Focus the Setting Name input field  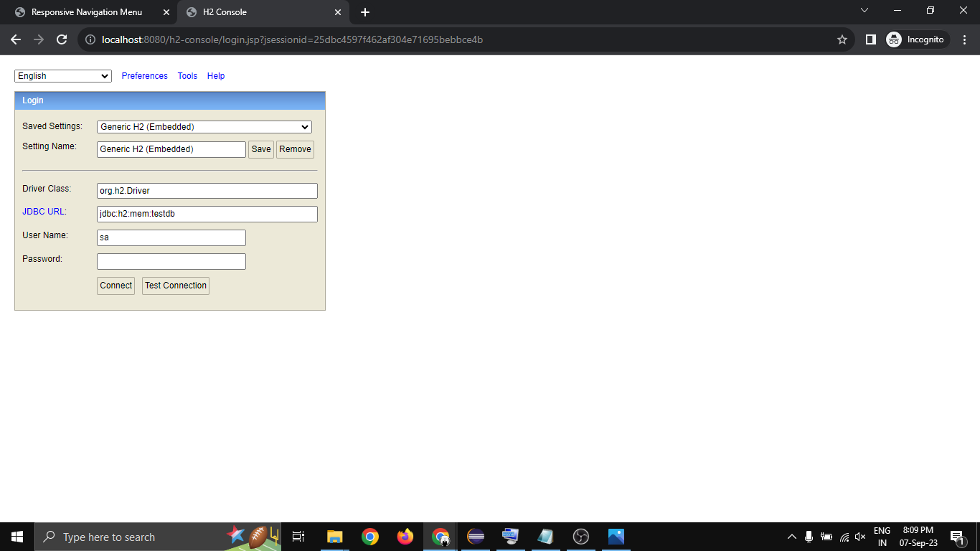[171, 149]
